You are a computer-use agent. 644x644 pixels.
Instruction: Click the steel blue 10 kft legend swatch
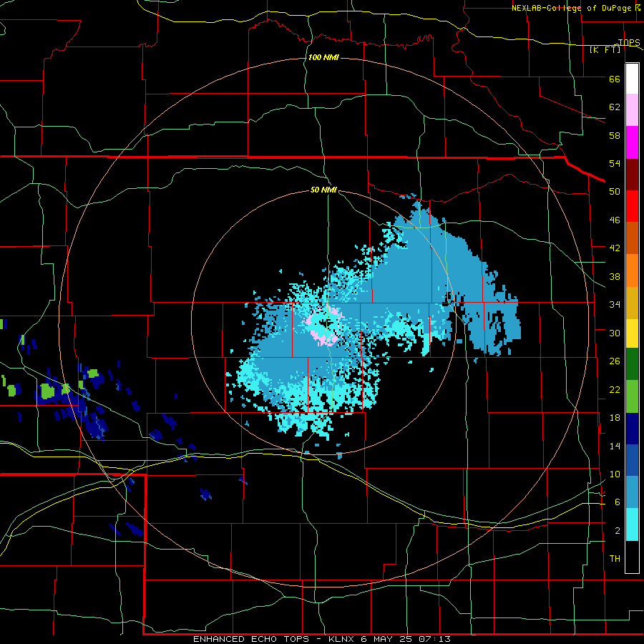pos(632,492)
